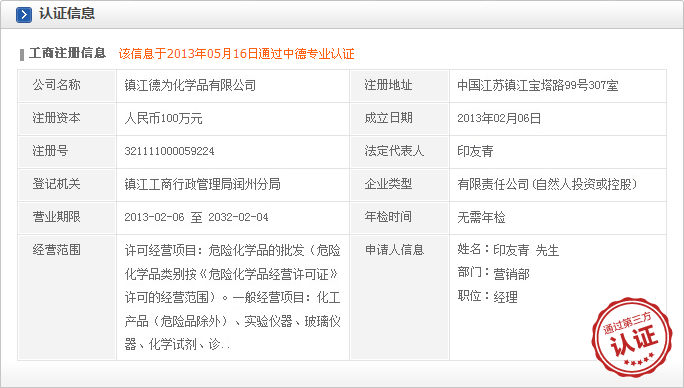This screenshot has height=388, width=684.
Task: Select establishment date 2013年02月06日
Action: coord(499,118)
